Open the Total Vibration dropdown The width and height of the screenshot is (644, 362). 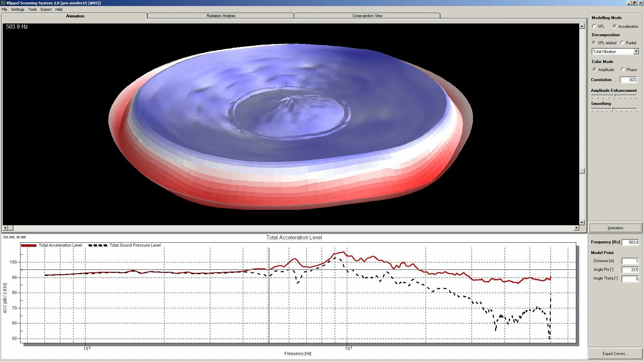pos(636,51)
